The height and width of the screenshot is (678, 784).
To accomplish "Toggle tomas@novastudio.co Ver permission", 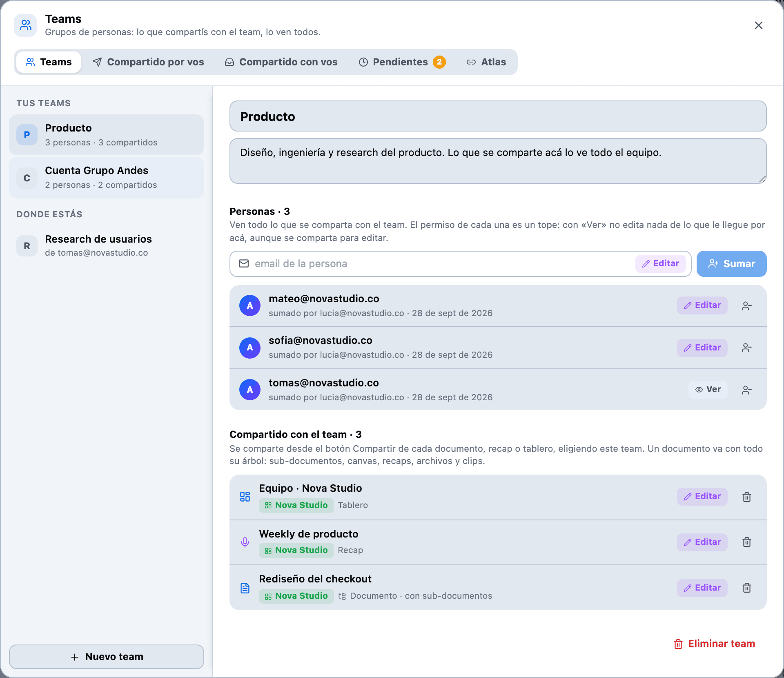I will (x=708, y=389).
